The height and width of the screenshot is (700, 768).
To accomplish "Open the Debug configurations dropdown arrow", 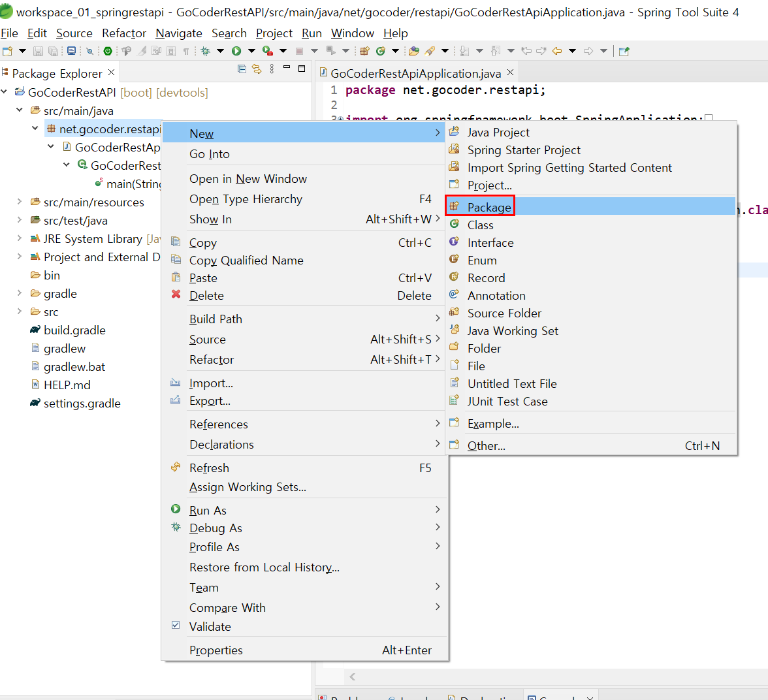I will click(221, 51).
